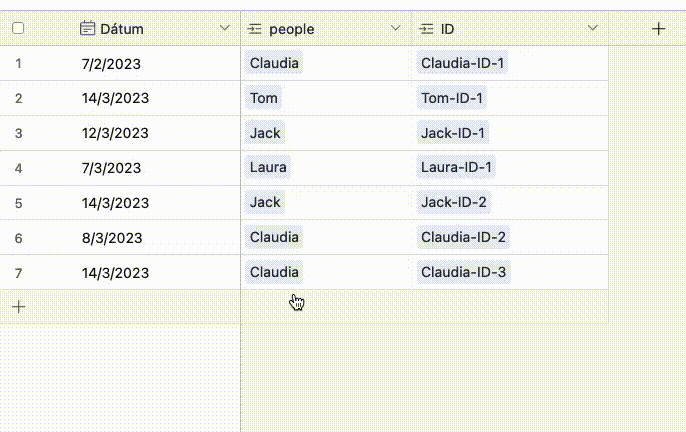Click the calendar icon in Dátum header
The image size is (686, 432).
coord(87,28)
